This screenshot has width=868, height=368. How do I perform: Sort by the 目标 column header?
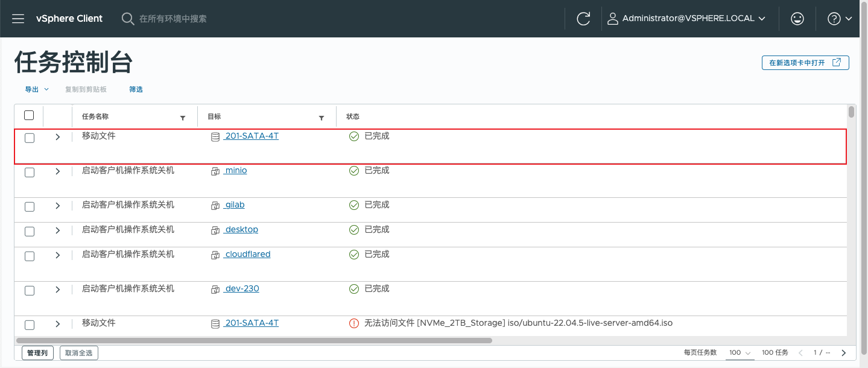214,116
